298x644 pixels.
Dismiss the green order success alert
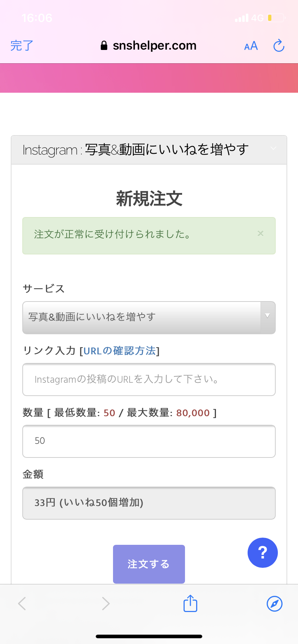[x=261, y=234]
